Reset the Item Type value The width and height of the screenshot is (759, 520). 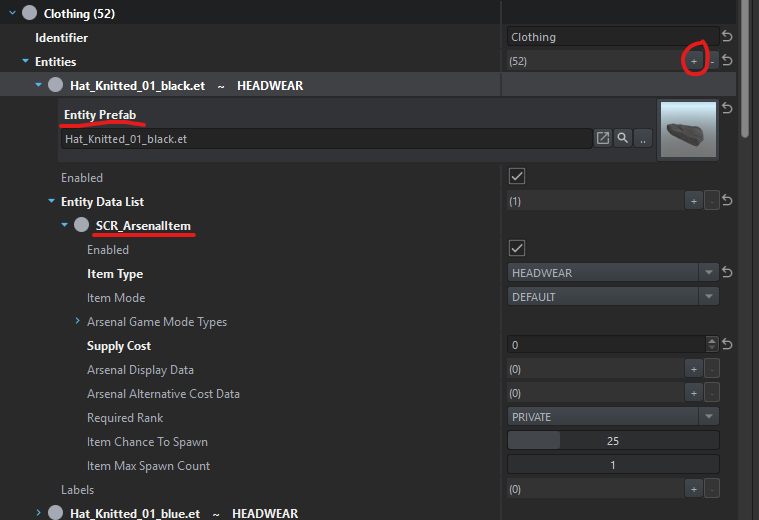pos(727,272)
